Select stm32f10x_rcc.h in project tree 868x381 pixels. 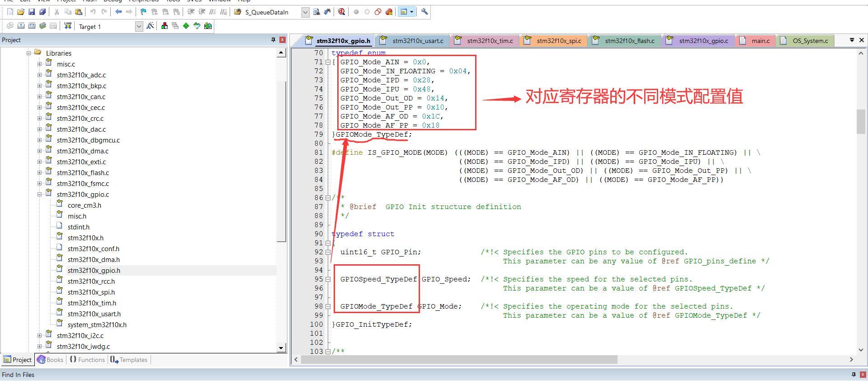(x=91, y=281)
